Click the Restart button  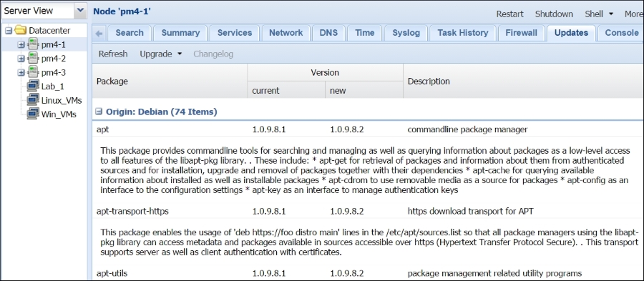[x=509, y=14]
